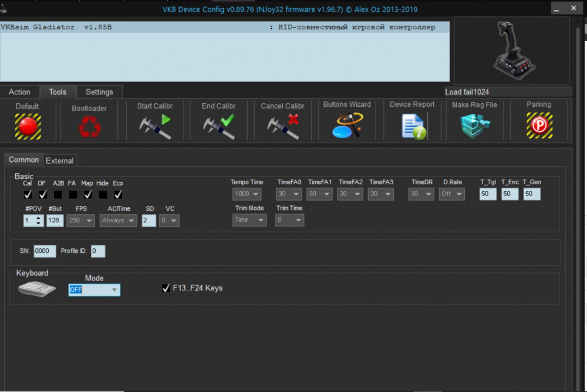Open the External tab
587x392 pixels.
pos(59,161)
